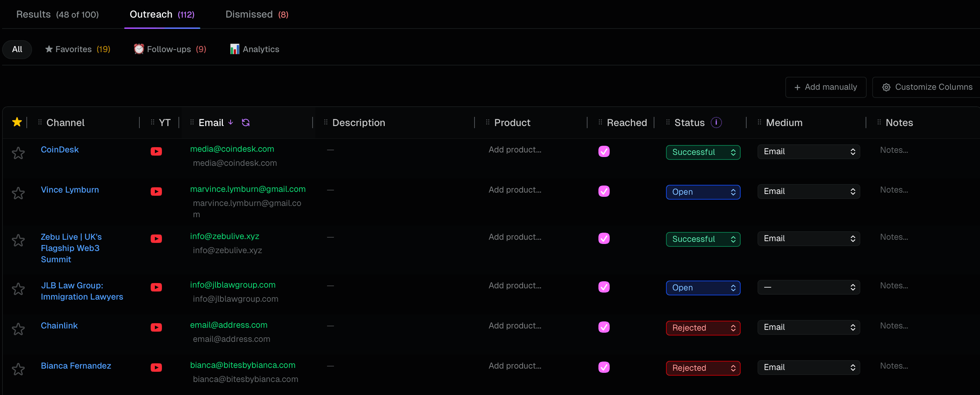Uncheck Reached for CoinDesk
The height and width of the screenshot is (395, 980).
604,151
